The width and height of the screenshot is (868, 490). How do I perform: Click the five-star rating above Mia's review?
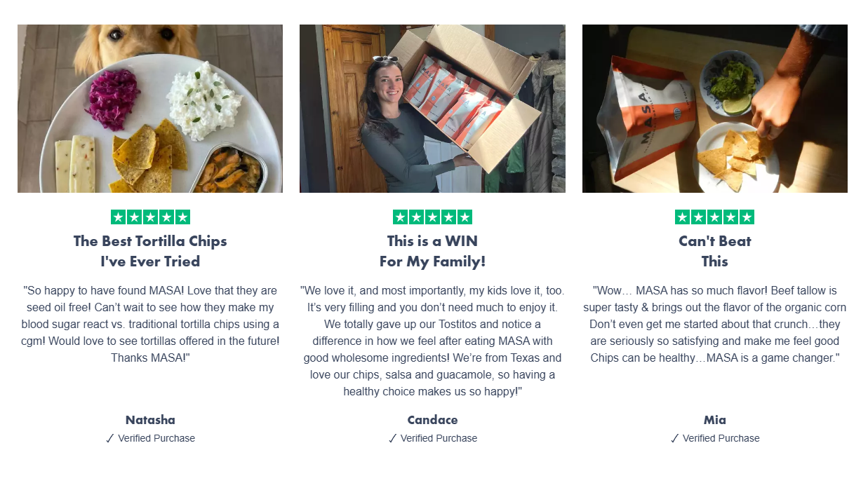click(714, 217)
